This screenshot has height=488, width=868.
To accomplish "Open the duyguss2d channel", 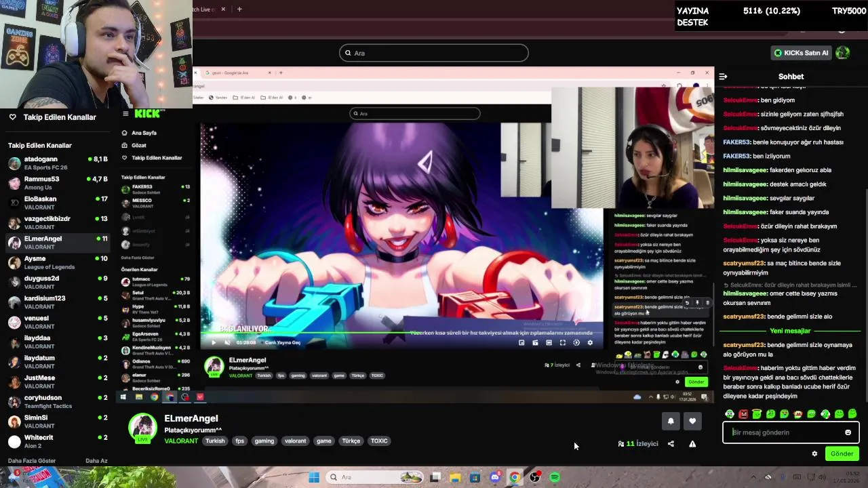I will point(58,282).
